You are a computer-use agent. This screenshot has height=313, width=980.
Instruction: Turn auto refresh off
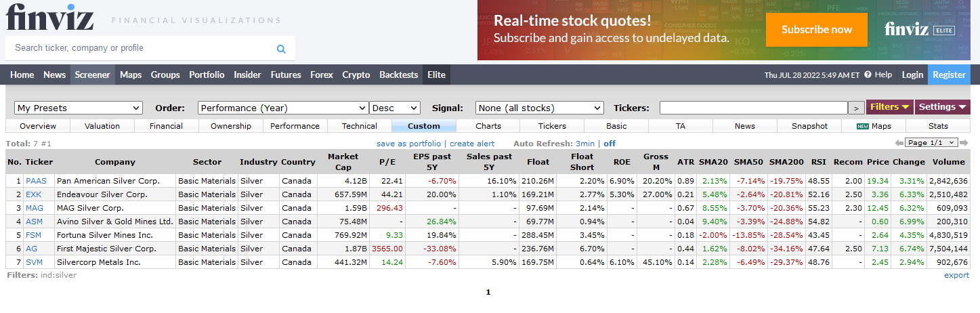pyautogui.click(x=610, y=144)
